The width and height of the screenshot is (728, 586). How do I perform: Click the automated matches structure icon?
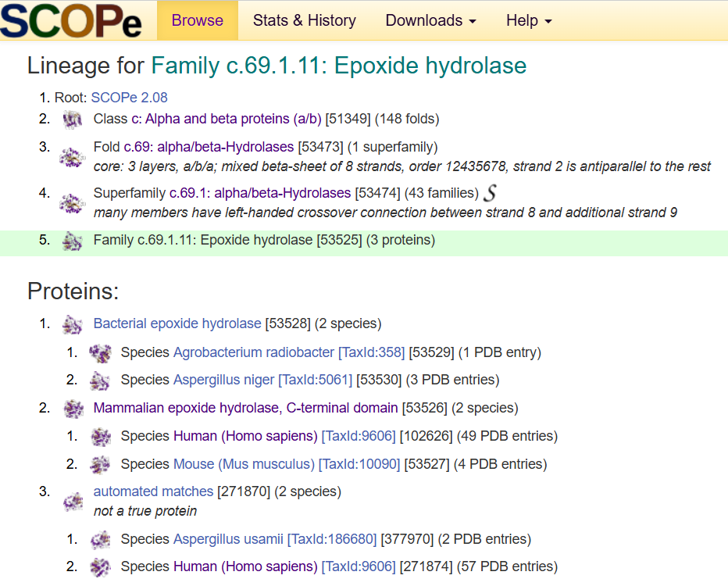pos(73,501)
